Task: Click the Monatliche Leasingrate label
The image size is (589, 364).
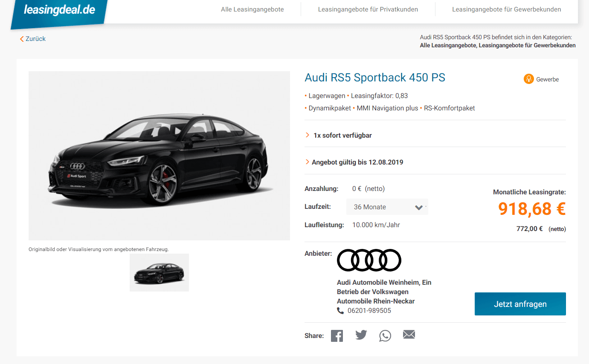Action: [x=529, y=192]
